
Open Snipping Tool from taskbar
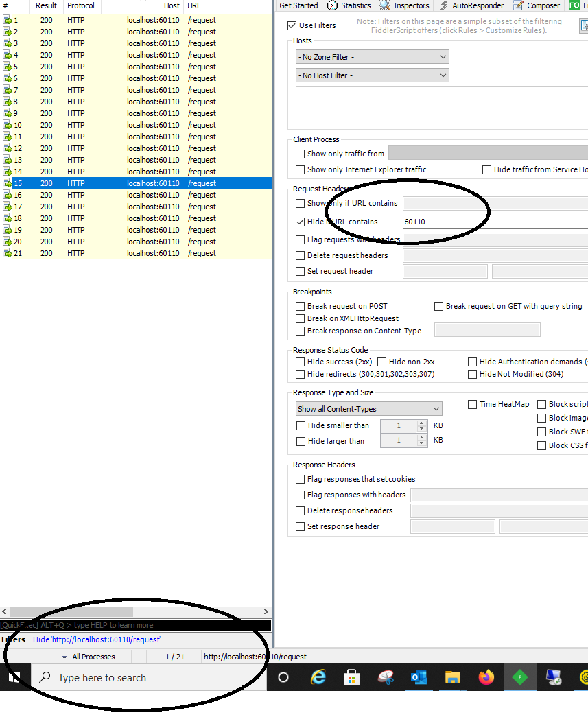pyautogui.click(x=386, y=677)
